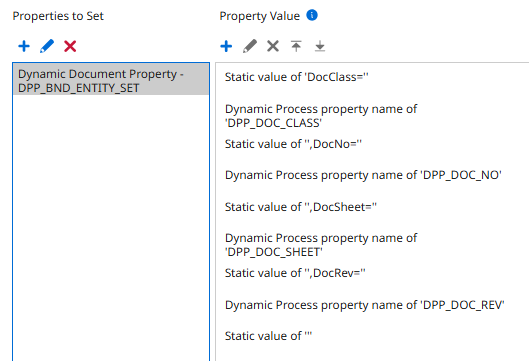Add a new property to set

[x=24, y=46]
